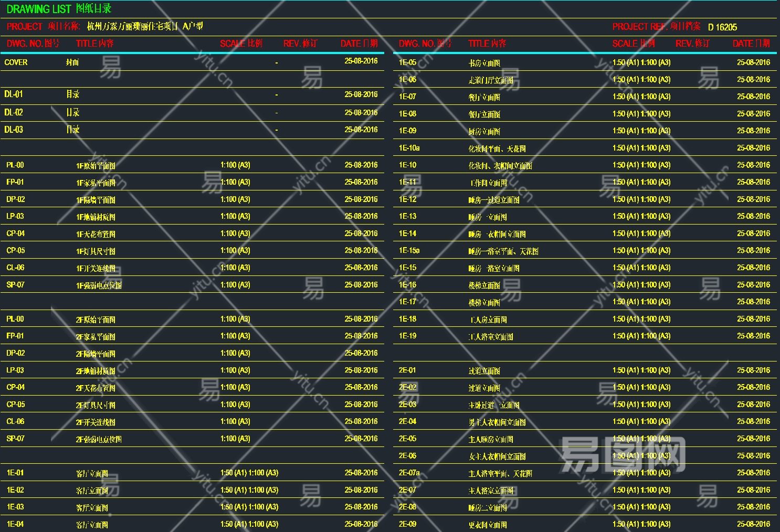Screen dimensions: 780x532
Task: Click the 'DRAWING LIST' title text
Action: pyautogui.click(x=38, y=9)
